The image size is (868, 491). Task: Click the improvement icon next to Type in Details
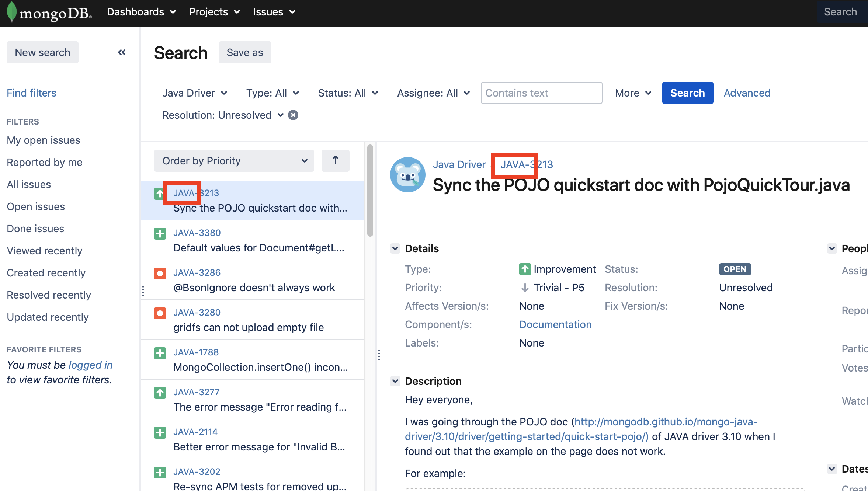[x=524, y=269]
